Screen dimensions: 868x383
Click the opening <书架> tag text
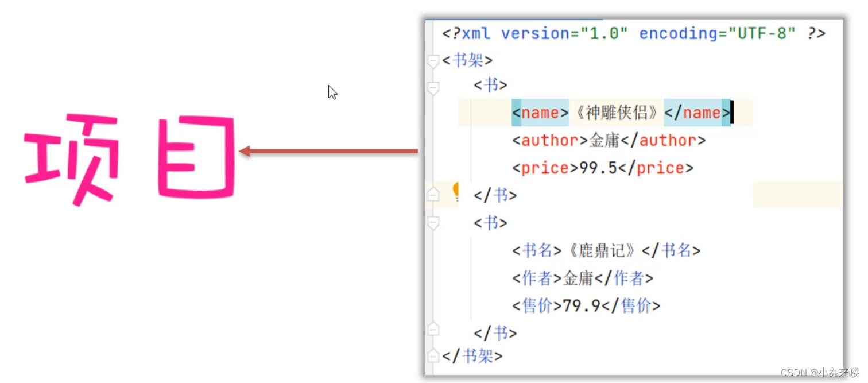coord(467,60)
